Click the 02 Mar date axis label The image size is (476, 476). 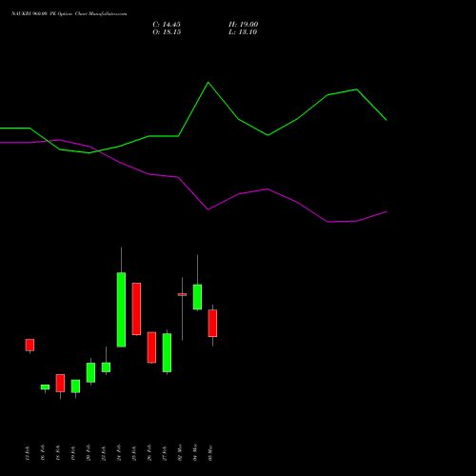(x=180, y=452)
